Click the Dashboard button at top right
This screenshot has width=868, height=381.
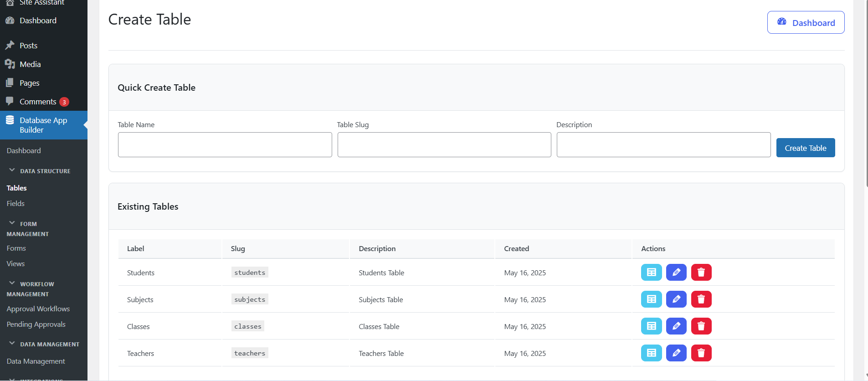(x=806, y=22)
